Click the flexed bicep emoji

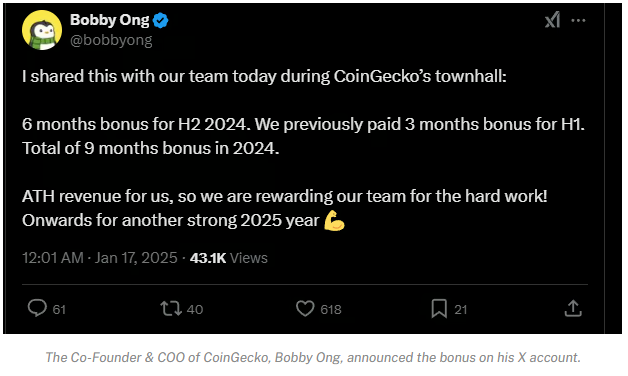334,220
